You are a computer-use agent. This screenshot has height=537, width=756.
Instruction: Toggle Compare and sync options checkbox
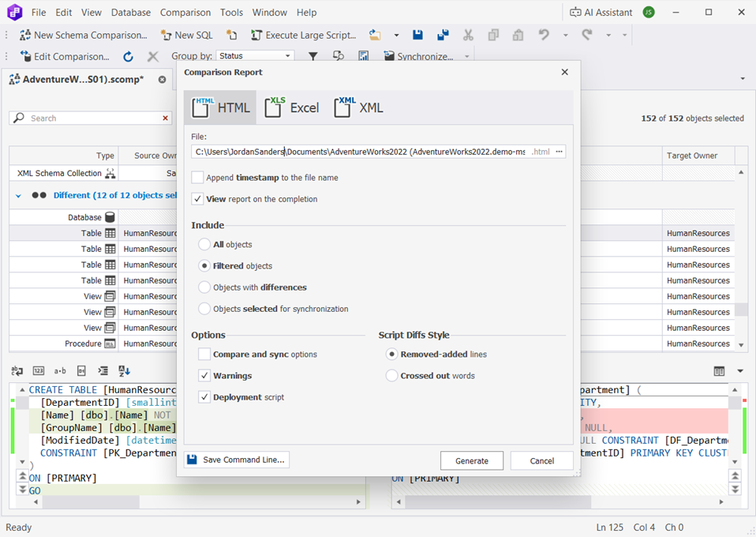204,355
